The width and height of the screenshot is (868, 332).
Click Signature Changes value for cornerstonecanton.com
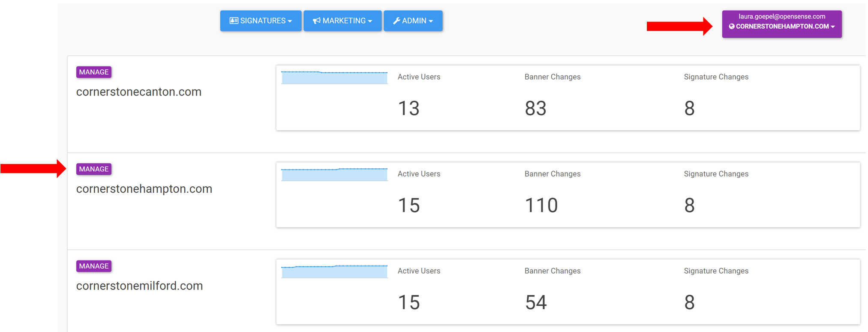point(689,108)
